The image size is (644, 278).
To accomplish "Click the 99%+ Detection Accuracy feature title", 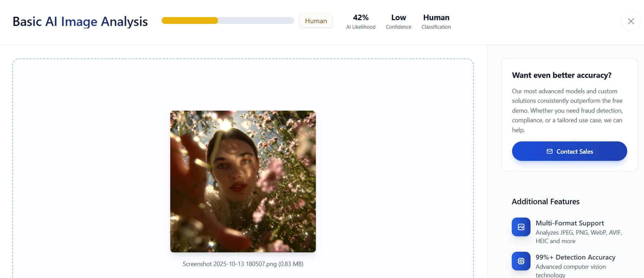I will [576, 257].
